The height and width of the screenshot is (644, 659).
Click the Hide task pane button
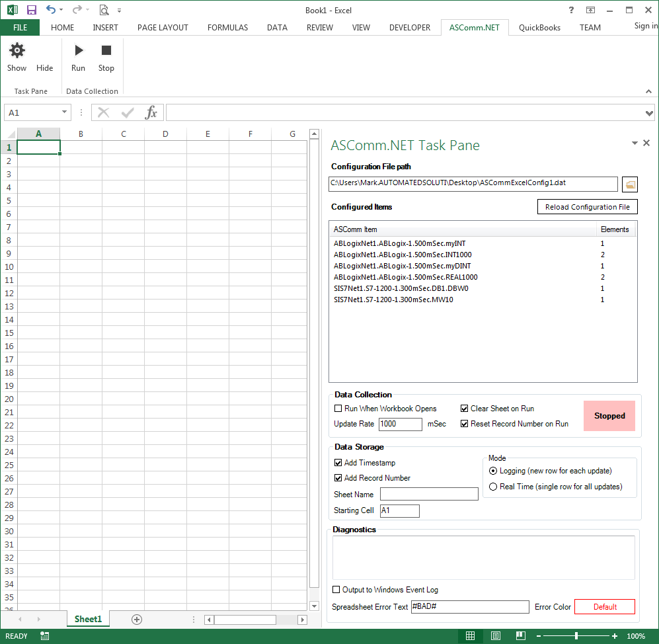44,67
